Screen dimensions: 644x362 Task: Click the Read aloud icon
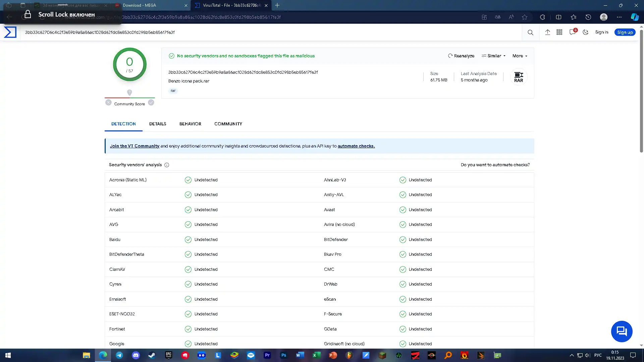(x=511, y=17)
